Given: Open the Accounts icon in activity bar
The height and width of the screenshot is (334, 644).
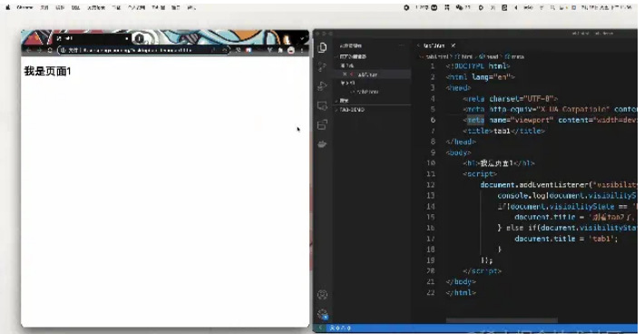Looking at the screenshot, I should click(x=322, y=295).
